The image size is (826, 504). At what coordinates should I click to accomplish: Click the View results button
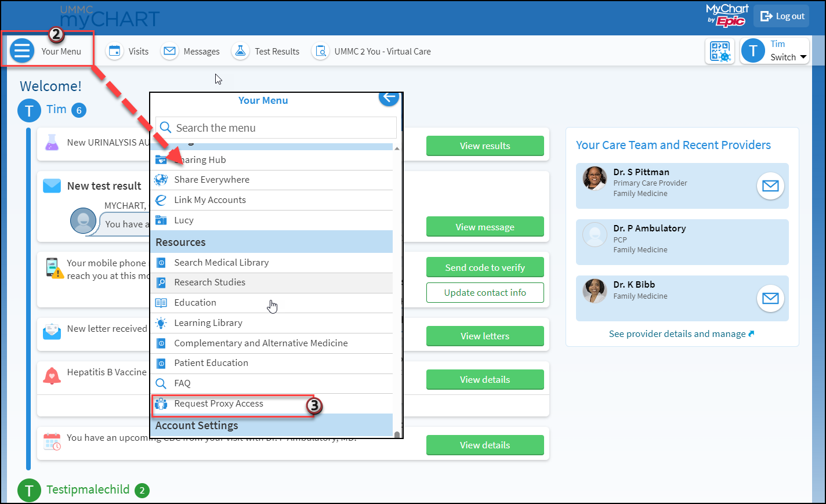pyautogui.click(x=485, y=146)
